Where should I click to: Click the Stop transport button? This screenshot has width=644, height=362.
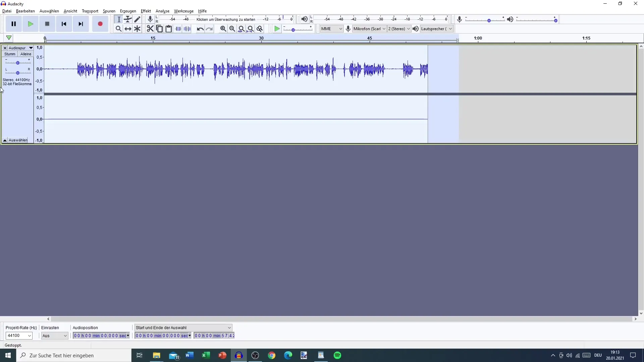(x=47, y=24)
